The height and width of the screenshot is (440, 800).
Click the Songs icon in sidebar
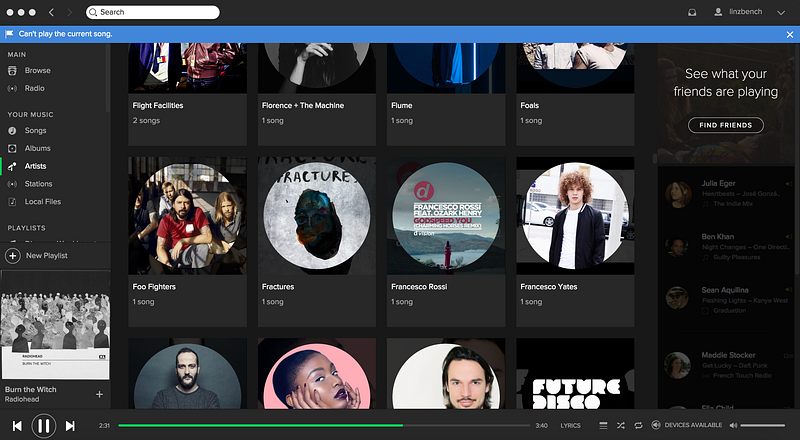click(x=12, y=131)
